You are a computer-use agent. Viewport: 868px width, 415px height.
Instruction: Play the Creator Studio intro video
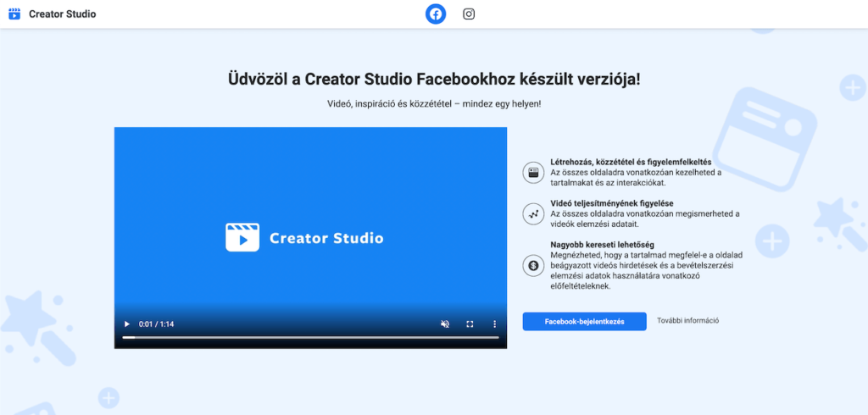pos(127,324)
